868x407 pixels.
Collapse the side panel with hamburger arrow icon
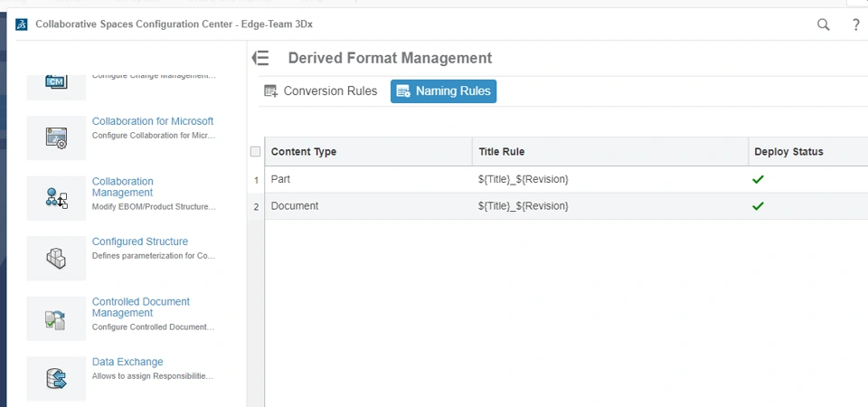[260, 58]
